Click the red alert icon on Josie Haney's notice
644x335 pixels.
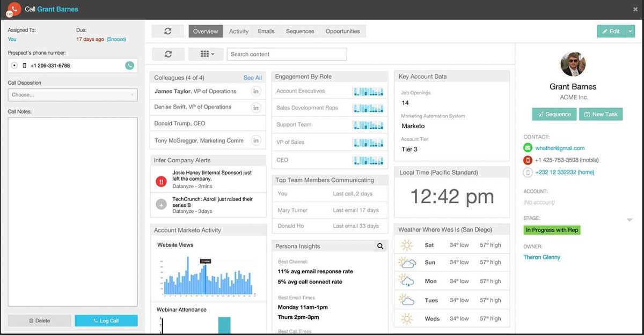point(160,182)
